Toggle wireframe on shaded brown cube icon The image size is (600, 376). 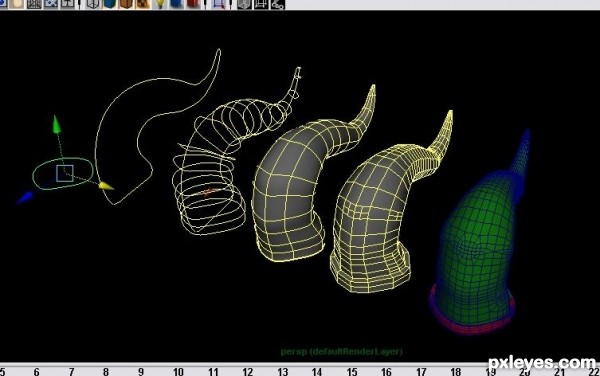[x=126, y=4]
